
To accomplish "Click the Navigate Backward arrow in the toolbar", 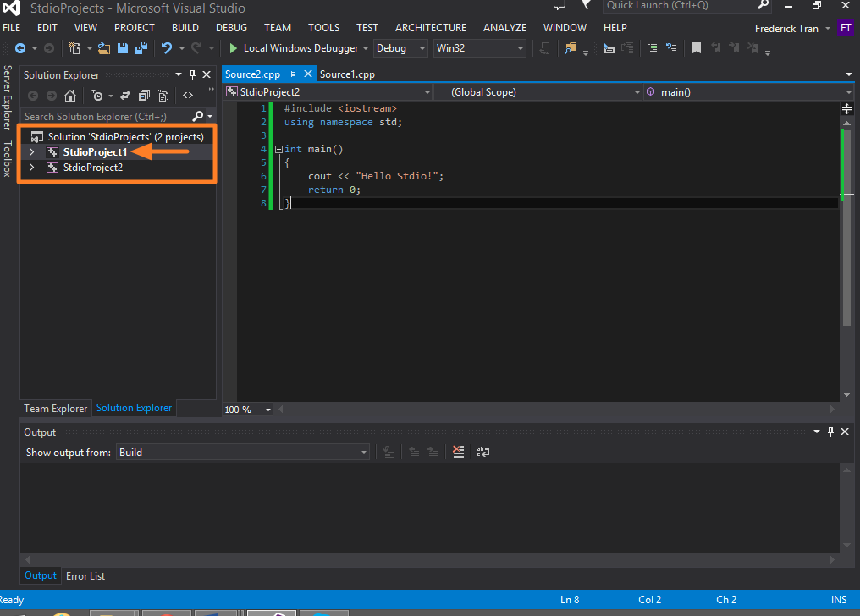I will (20, 48).
